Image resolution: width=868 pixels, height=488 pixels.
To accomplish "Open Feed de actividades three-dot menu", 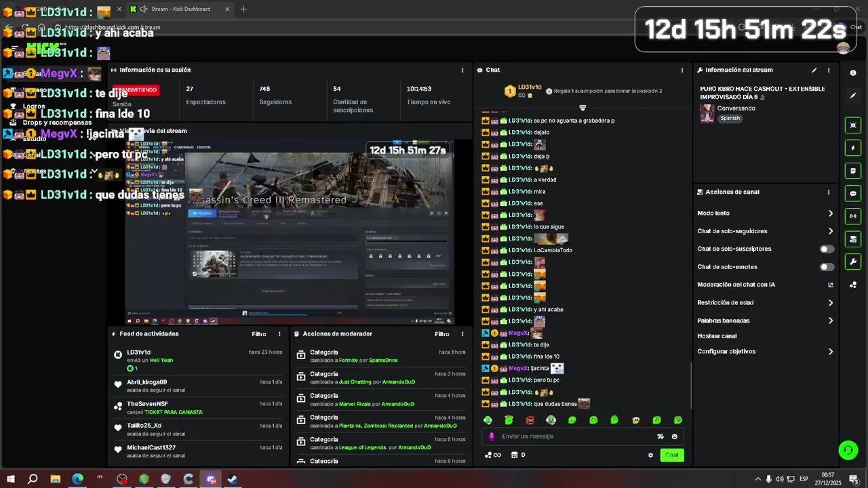I will 279,334.
